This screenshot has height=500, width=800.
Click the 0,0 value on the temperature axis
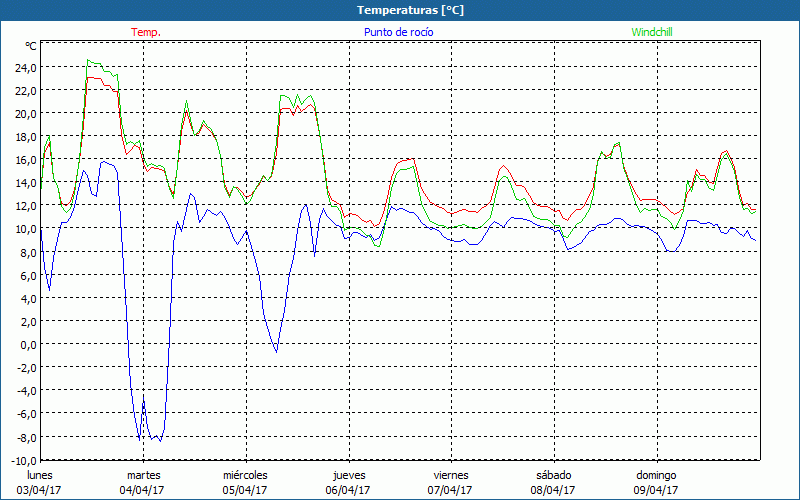[28, 344]
